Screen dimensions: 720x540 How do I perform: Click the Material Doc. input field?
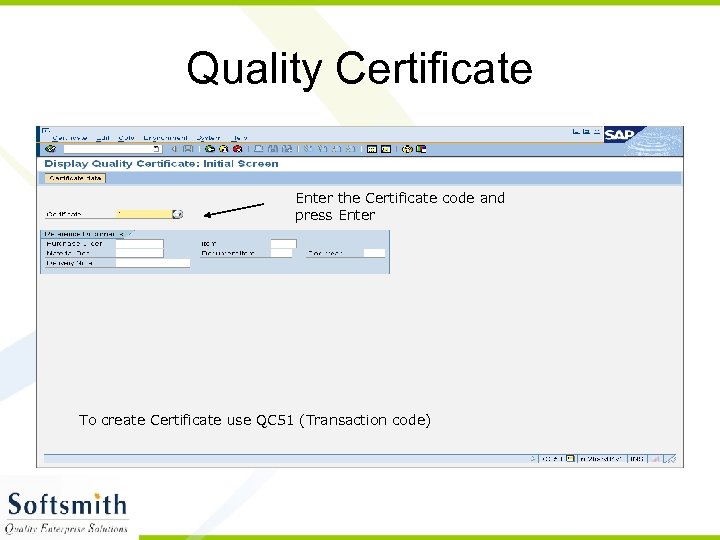pos(140,253)
